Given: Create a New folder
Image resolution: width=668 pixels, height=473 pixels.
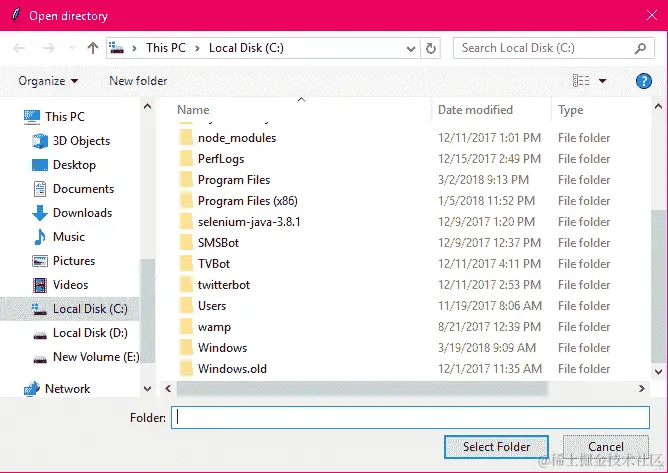Looking at the screenshot, I should coord(138,81).
